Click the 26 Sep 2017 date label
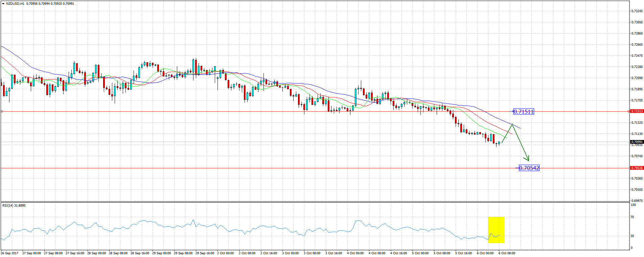This screenshot has height=257, width=644. coord(10,253)
